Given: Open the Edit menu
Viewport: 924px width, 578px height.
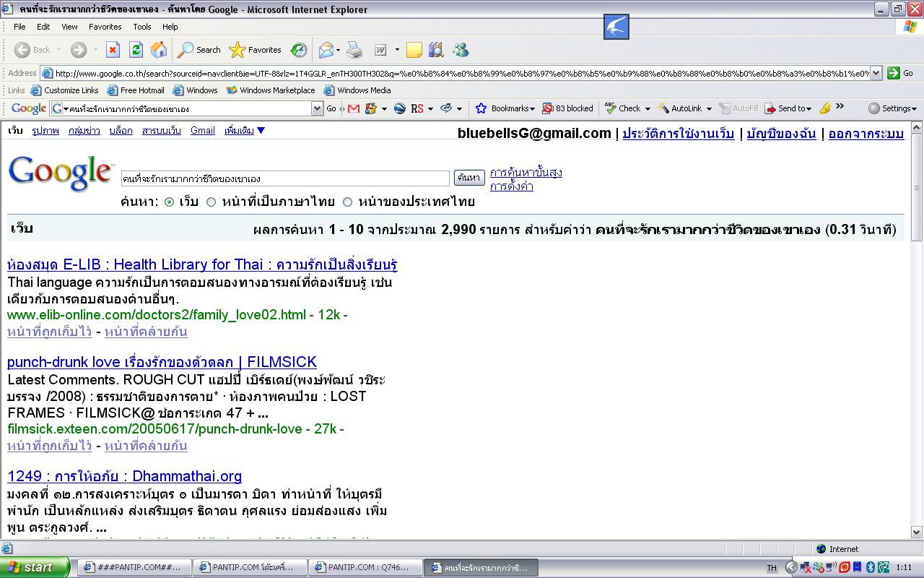Looking at the screenshot, I should (43, 27).
